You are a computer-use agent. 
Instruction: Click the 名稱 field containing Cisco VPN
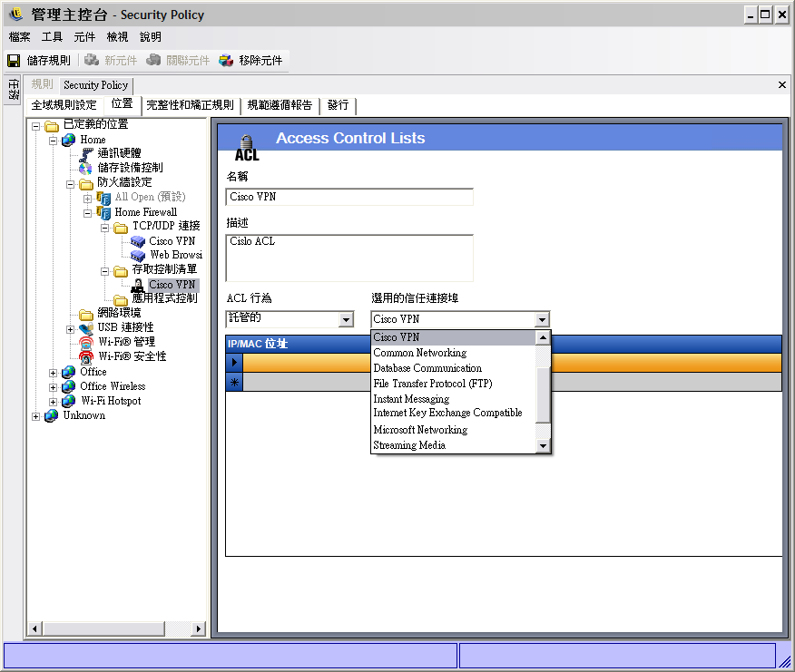click(349, 197)
